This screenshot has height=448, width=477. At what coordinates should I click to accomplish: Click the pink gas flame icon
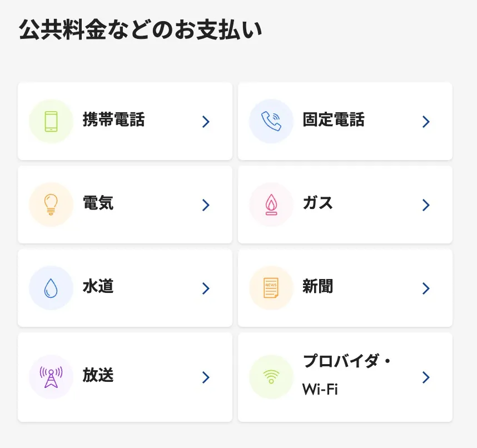pyautogui.click(x=271, y=205)
